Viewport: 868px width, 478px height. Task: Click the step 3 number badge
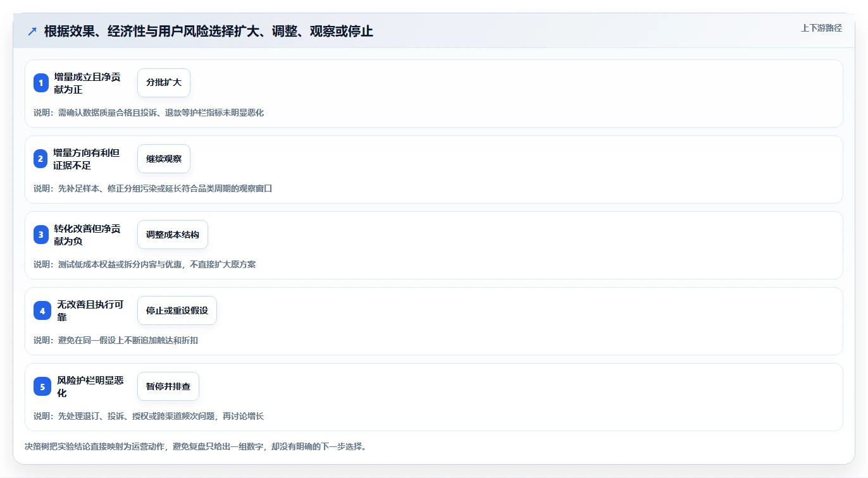tap(41, 235)
